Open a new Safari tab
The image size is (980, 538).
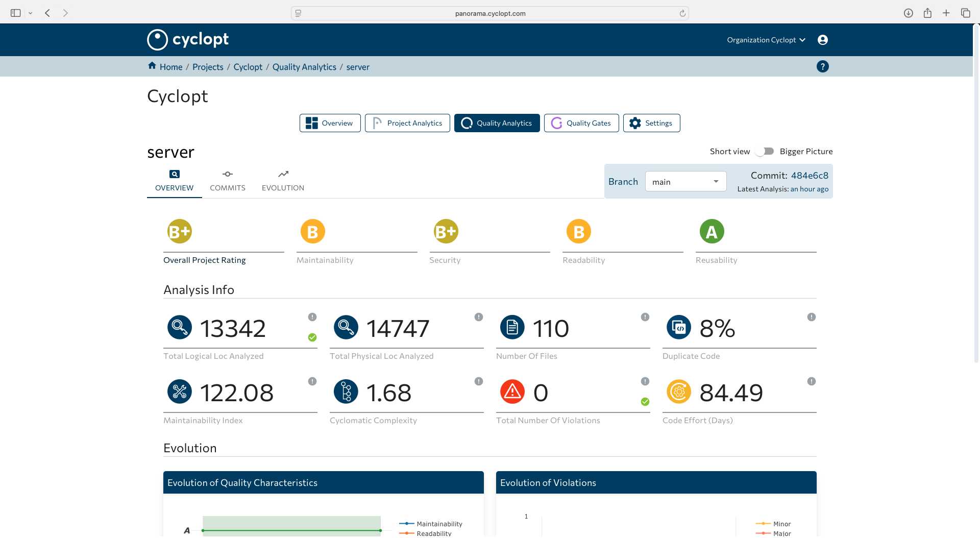946,13
